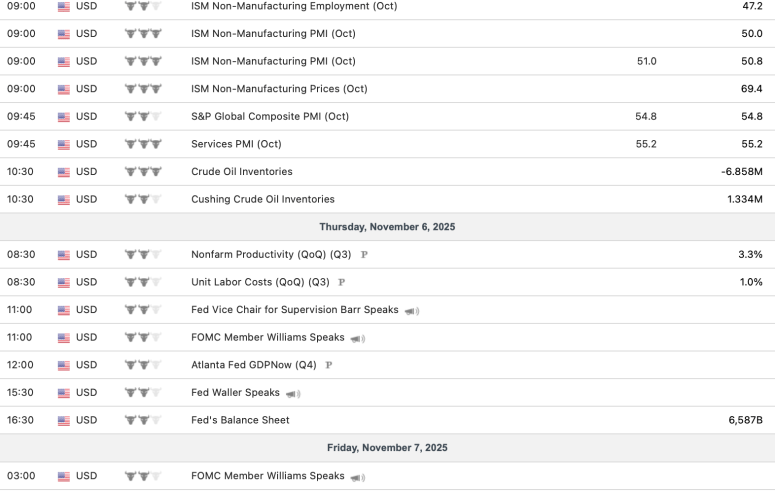Open Atlanta Fed GDPNow (Q4) event

coord(254,365)
